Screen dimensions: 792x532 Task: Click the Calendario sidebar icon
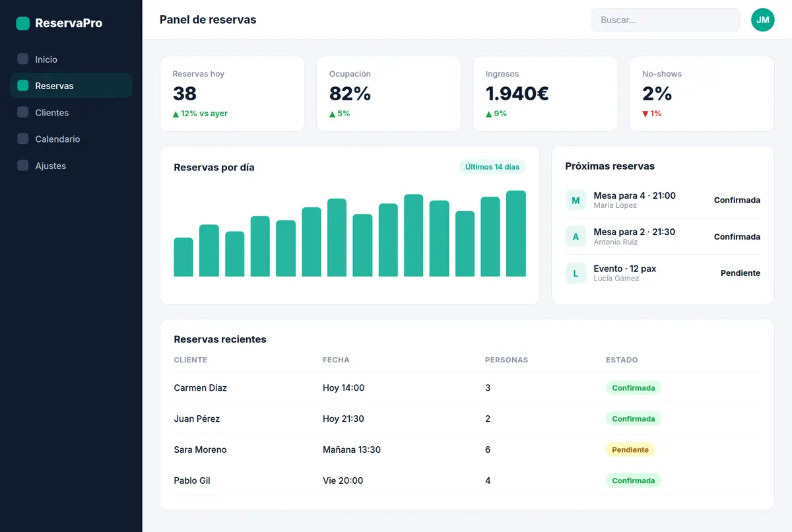tap(22, 139)
